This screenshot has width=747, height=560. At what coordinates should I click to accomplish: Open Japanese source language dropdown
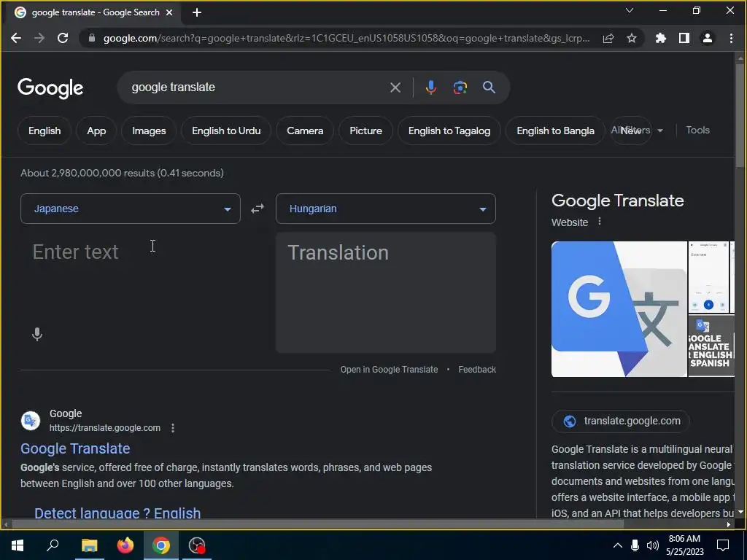point(131,209)
